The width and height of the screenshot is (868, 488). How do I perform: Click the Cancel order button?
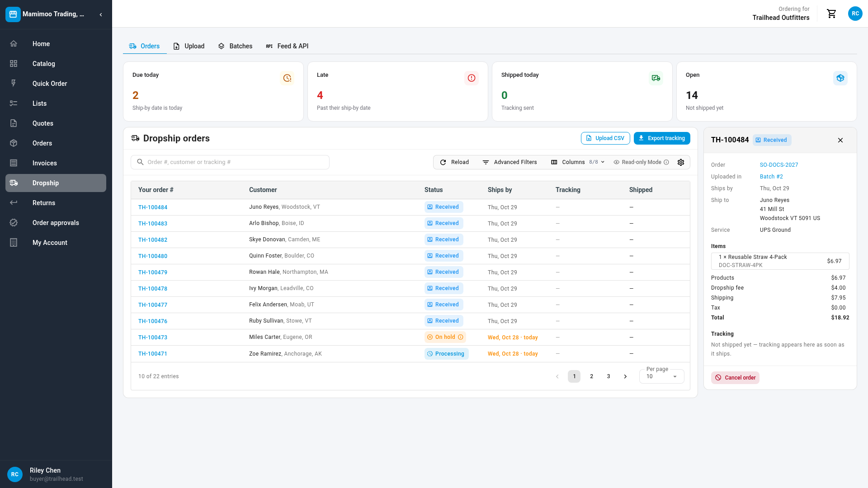coord(735,378)
